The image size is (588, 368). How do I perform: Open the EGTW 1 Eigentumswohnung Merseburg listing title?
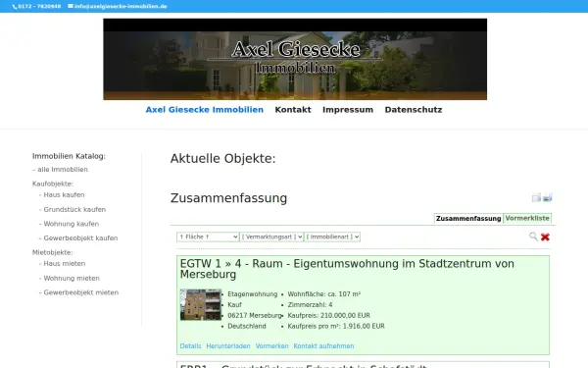coord(347,269)
